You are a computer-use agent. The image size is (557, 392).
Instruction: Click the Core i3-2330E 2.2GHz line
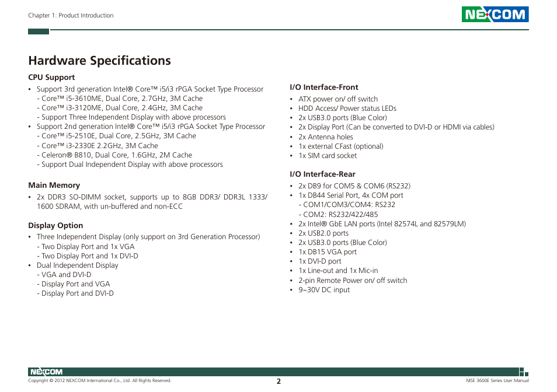click(98, 145)
